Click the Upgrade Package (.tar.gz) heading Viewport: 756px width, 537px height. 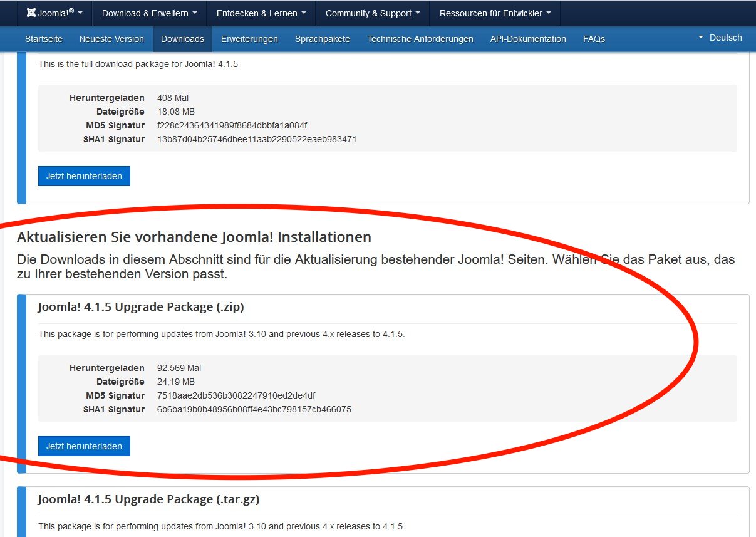click(x=148, y=499)
